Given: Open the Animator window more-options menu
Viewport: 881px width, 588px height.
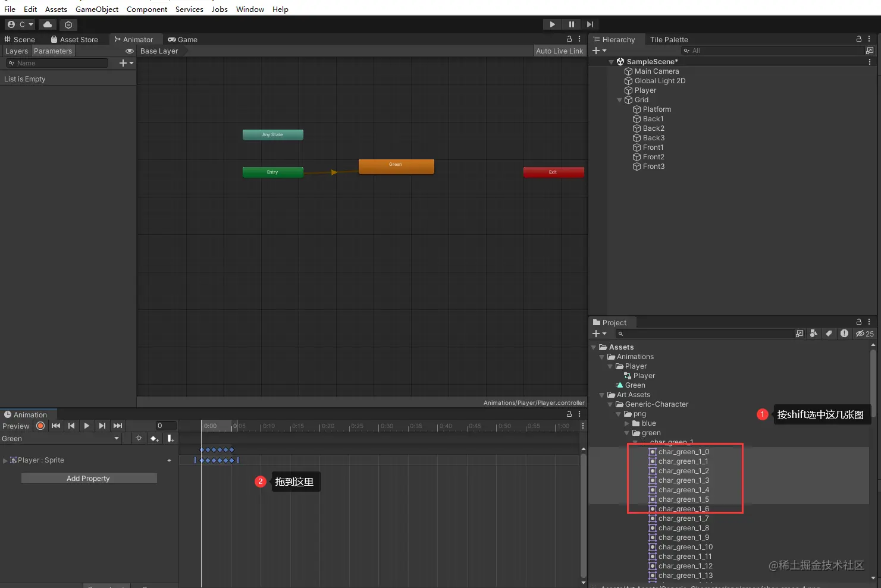Looking at the screenshot, I should [579, 39].
